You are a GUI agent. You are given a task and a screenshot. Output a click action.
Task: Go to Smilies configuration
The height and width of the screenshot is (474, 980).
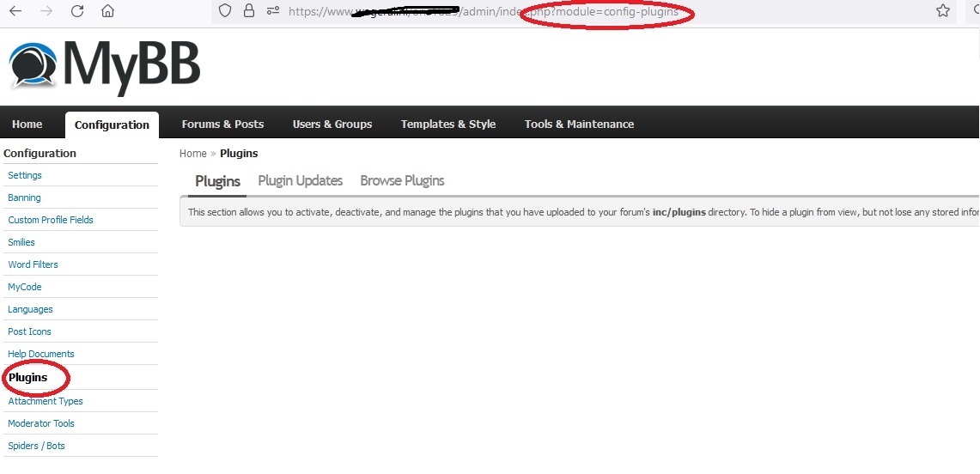[x=21, y=242]
